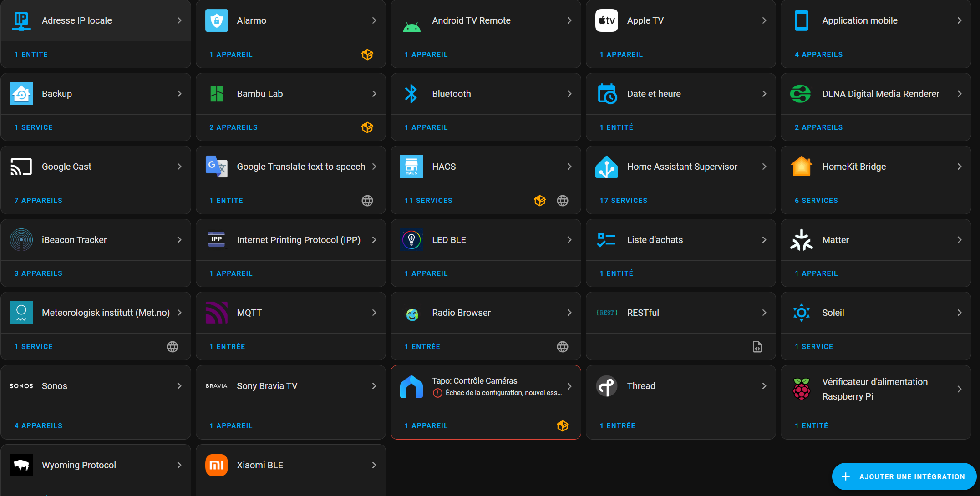Click the Alarmo shield icon

coord(217,20)
